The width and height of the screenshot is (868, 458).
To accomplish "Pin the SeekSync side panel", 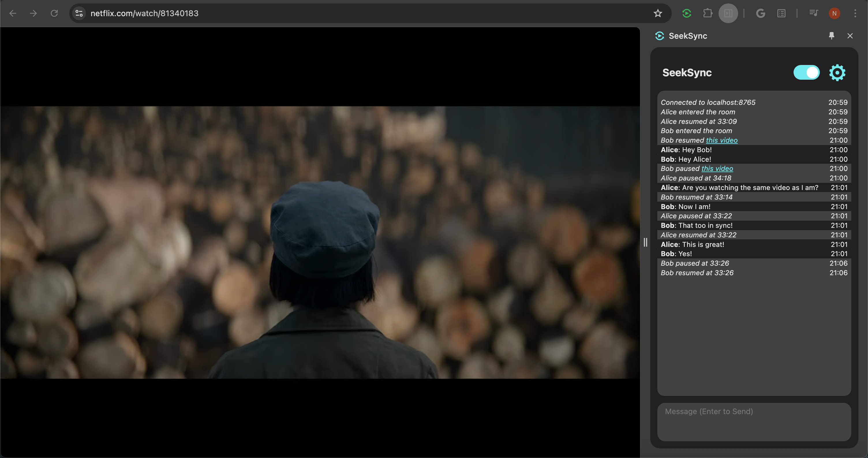I will click(831, 36).
